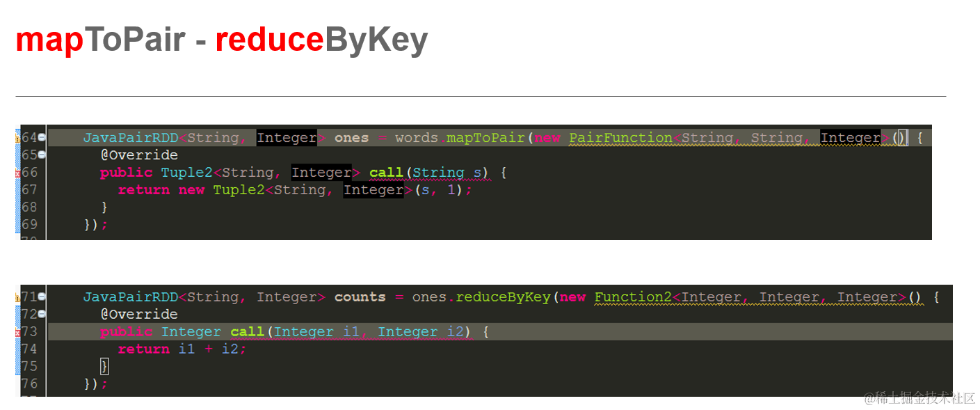Screen dimensions: 980x410
Task: Click the mapToPair method call on line 64
Action: 485,138
